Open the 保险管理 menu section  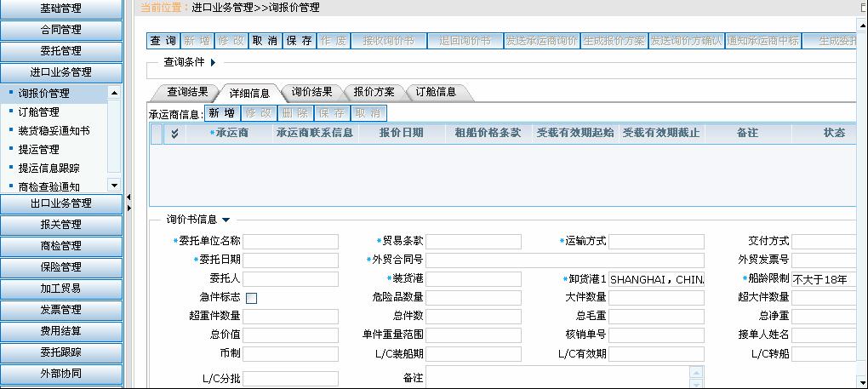[x=61, y=267]
